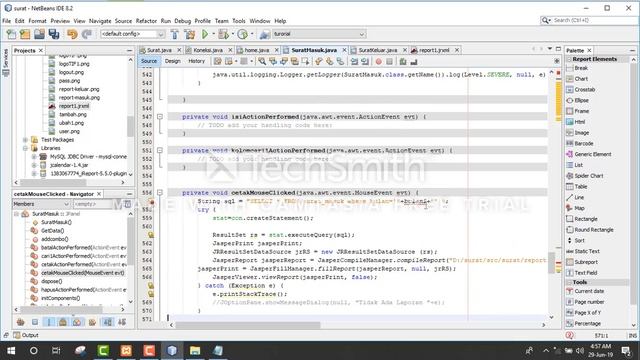Screen dimensions: 640x360
Task: Expand the Test Packages tree node
Action: pos(25,140)
